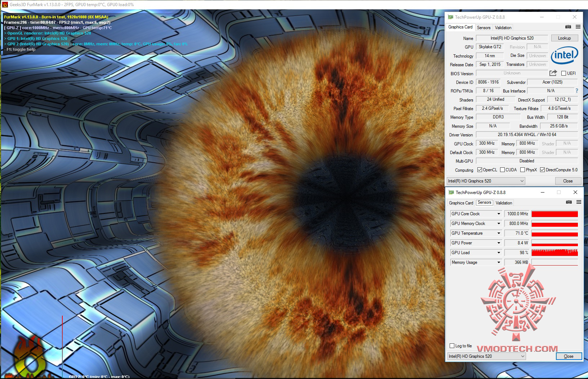Toggle the DirectCompute 5.0 checkbox
This screenshot has height=379, width=588.
(542, 170)
